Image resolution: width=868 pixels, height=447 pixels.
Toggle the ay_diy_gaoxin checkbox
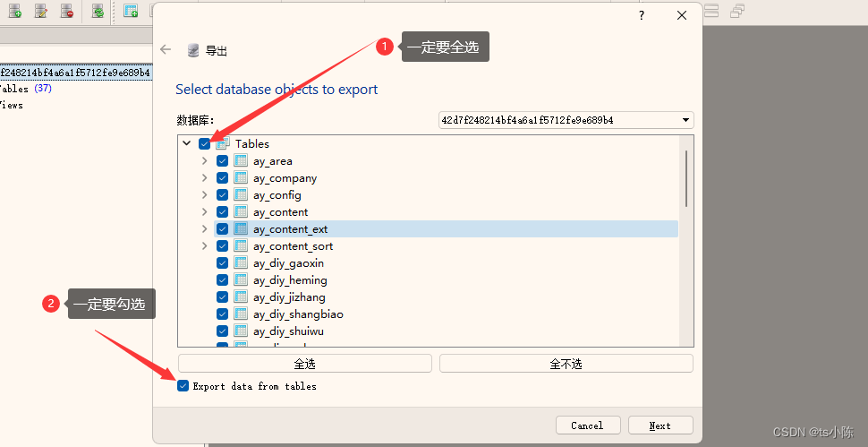[x=223, y=263]
